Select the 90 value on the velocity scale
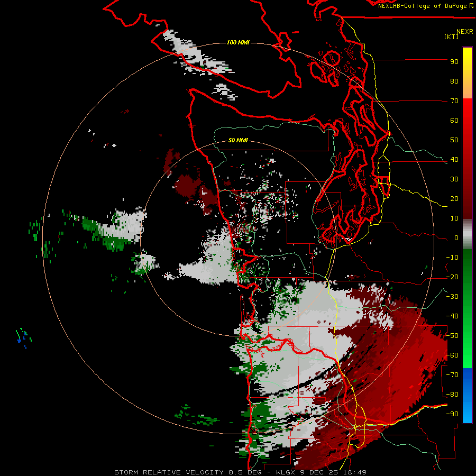This screenshot has width=476, height=476. pos(454,62)
